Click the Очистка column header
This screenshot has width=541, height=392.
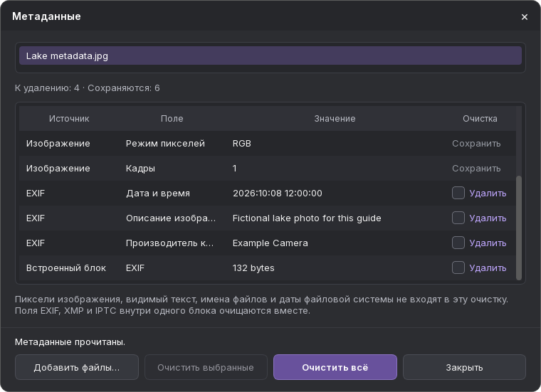(480, 119)
